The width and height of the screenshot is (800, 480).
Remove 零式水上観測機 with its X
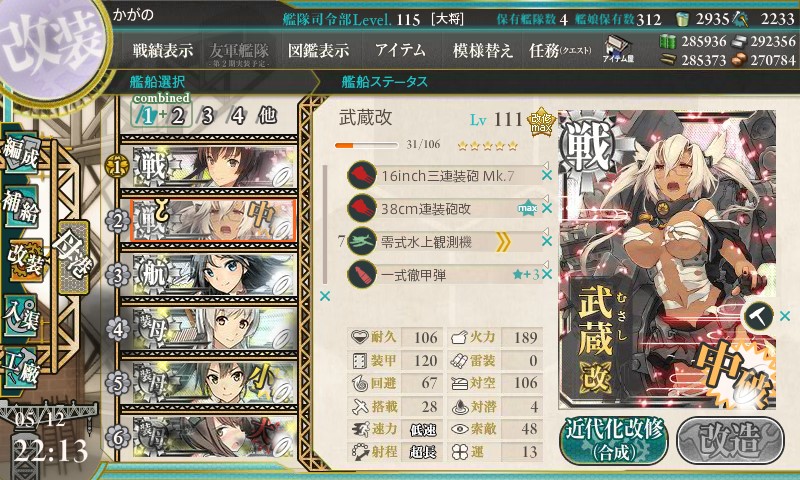click(x=547, y=241)
